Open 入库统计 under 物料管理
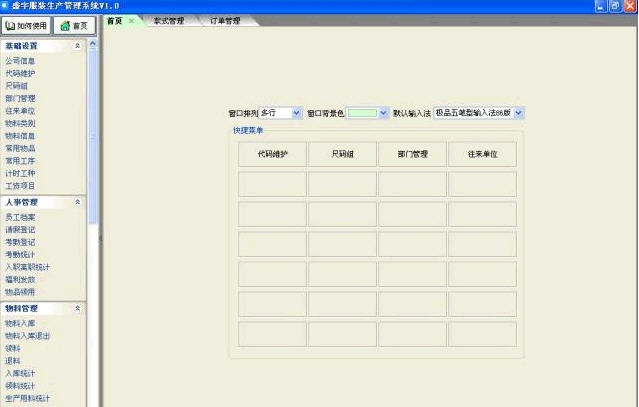 20,373
